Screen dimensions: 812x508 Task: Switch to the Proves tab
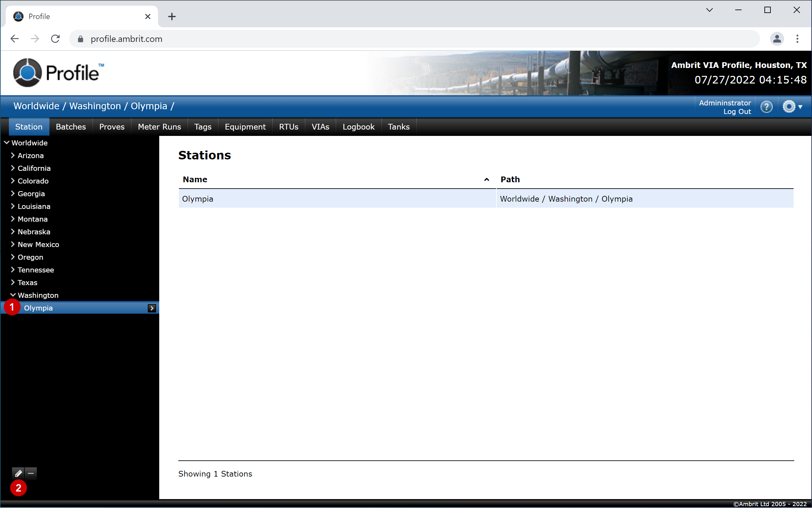[x=112, y=127]
